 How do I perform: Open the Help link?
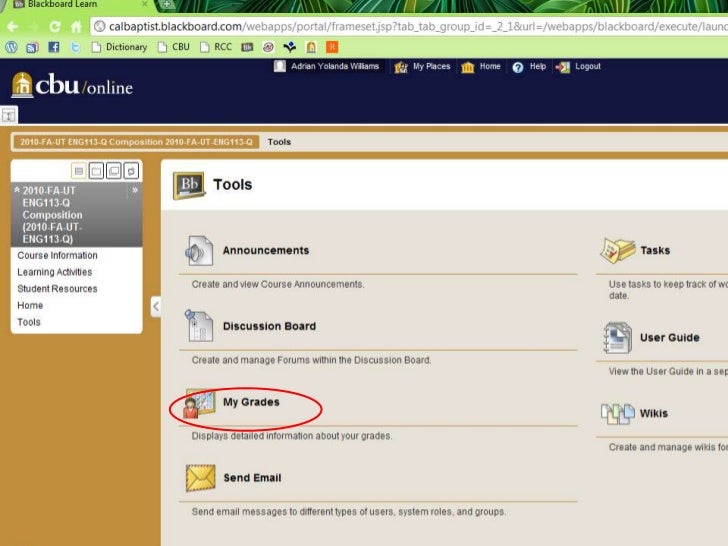pyautogui.click(x=538, y=66)
